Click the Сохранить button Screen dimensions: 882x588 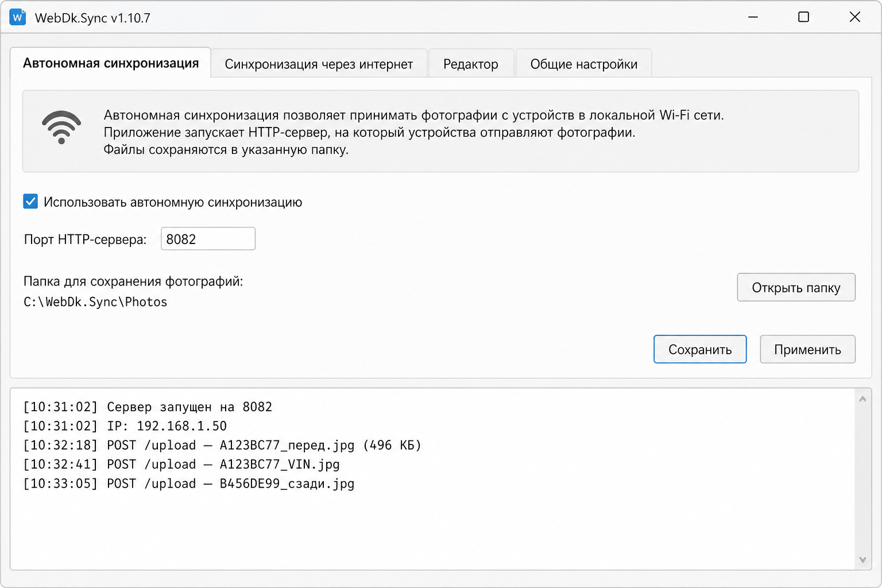coord(700,349)
